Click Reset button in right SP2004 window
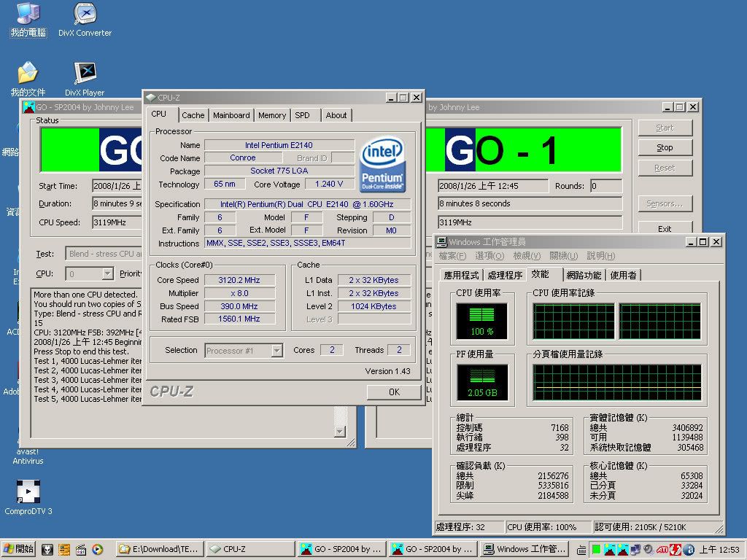Image resolution: width=747 pixels, height=560 pixels. 665,168
